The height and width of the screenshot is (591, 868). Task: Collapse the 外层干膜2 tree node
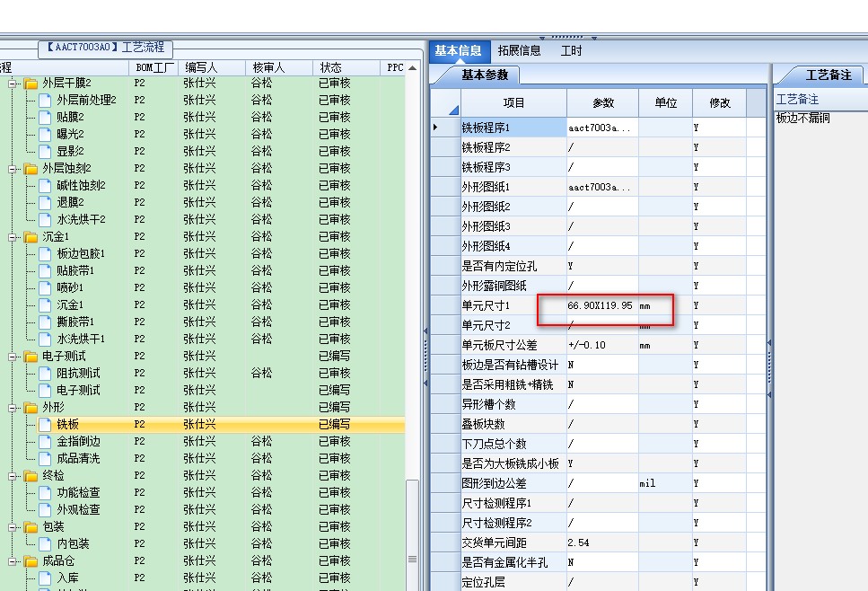click(13, 84)
